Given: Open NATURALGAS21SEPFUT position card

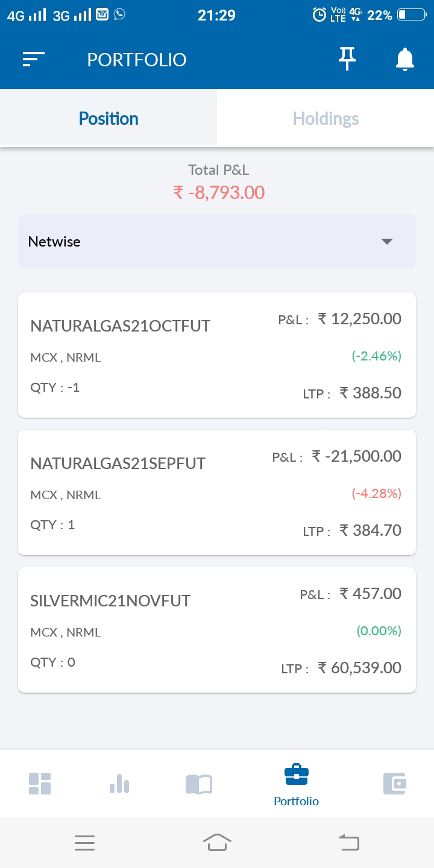Looking at the screenshot, I should point(217,492).
